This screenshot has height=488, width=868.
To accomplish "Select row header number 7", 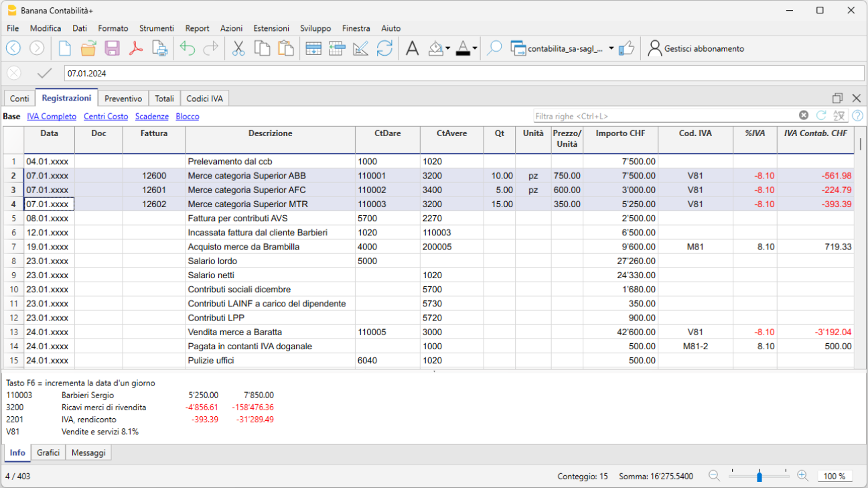I will pos(13,247).
